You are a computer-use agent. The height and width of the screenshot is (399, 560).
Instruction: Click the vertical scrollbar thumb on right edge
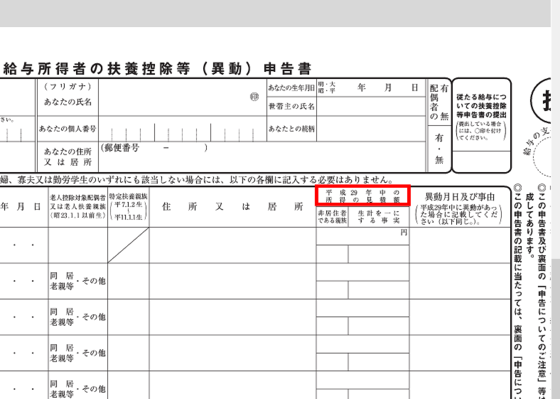(x=555, y=329)
